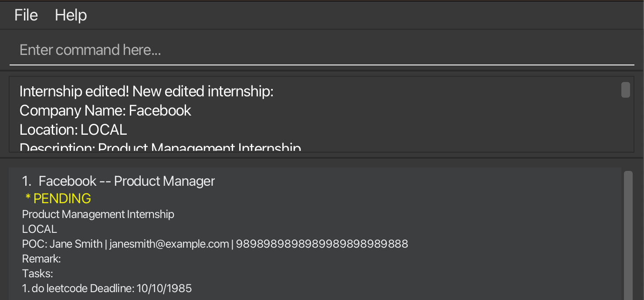The width and height of the screenshot is (644, 300).
Task: Open the Help menu
Action: pyautogui.click(x=71, y=15)
